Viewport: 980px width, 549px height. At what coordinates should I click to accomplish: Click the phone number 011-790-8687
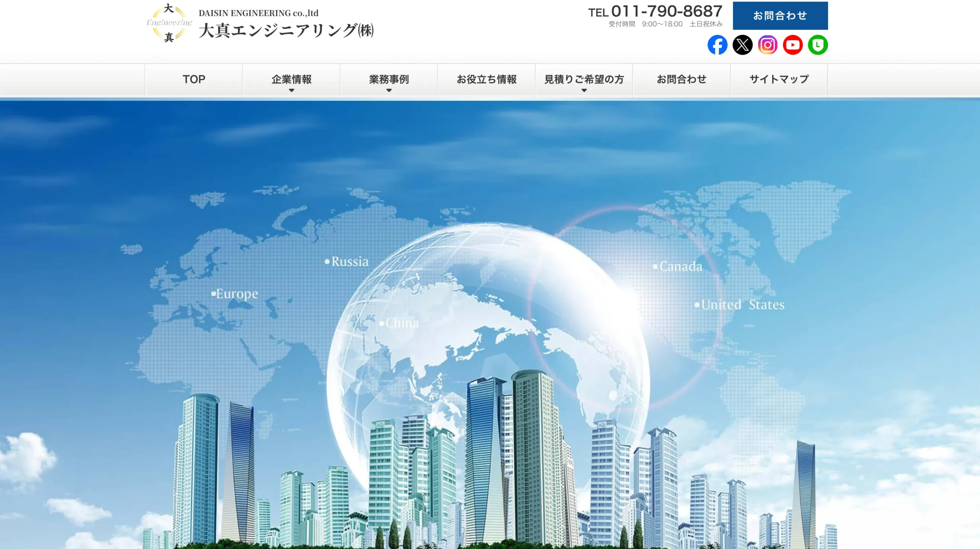point(666,11)
